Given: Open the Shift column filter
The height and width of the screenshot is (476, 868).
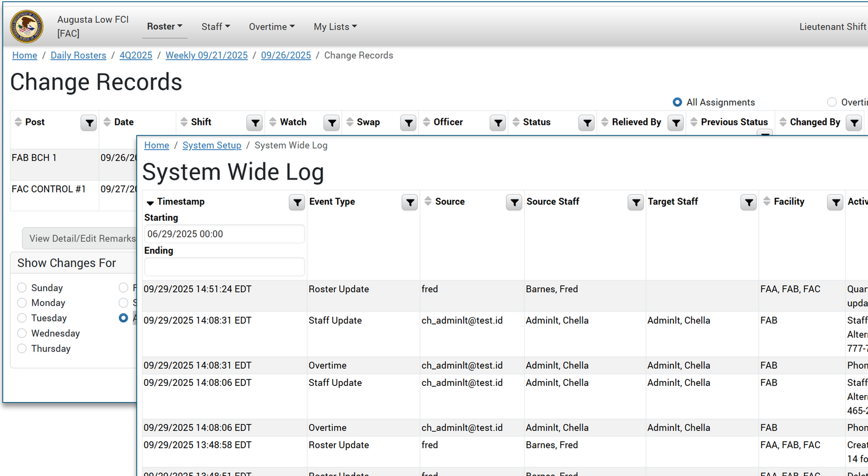Looking at the screenshot, I should click(x=255, y=123).
